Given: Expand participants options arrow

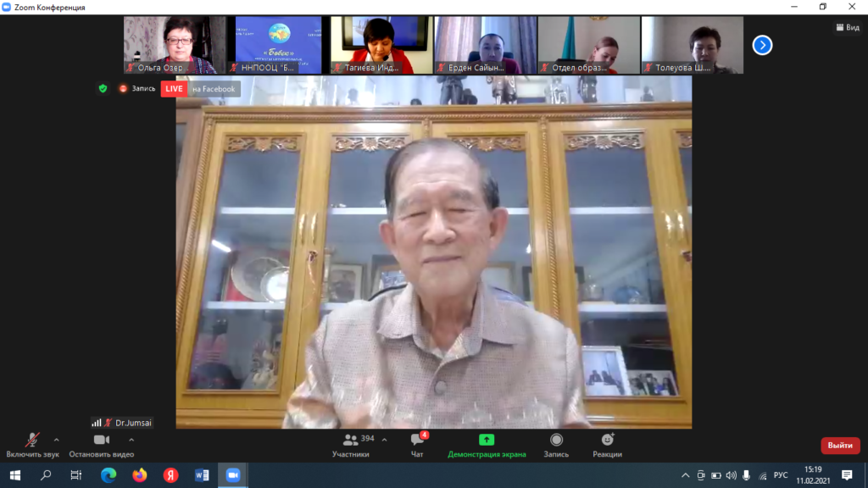Looking at the screenshot, I should click(384, 440).
